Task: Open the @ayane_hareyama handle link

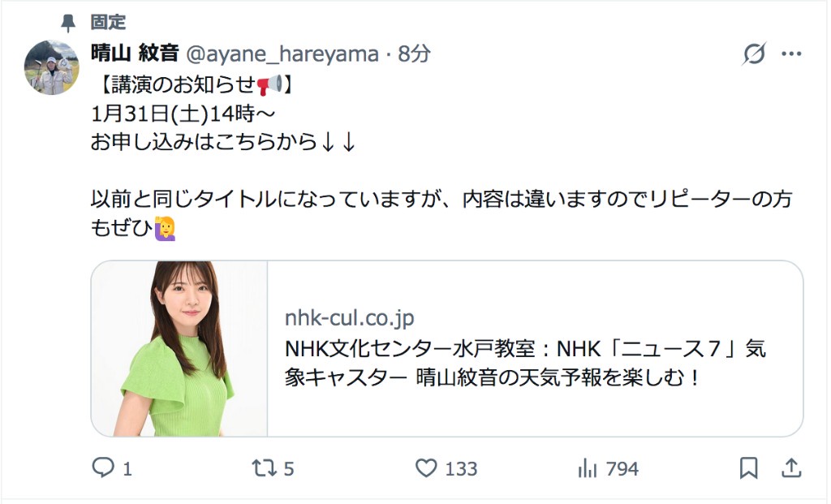Action: (282, 54)
